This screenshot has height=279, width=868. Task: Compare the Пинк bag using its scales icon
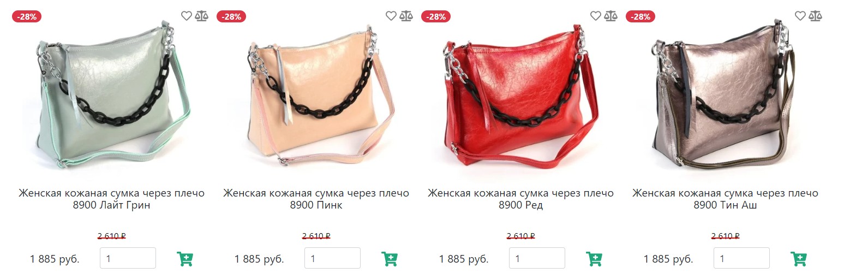[x=406, y=16]
